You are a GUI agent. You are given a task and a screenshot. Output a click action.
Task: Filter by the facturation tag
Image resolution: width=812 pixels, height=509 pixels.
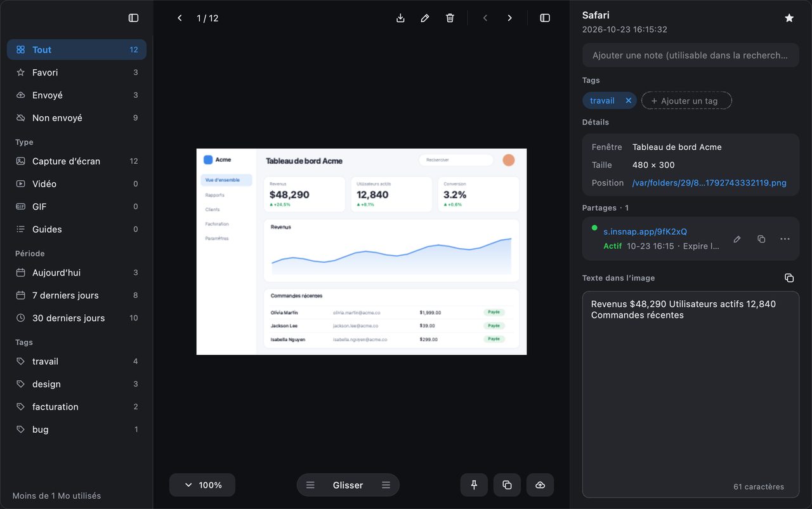pos(77,407)
